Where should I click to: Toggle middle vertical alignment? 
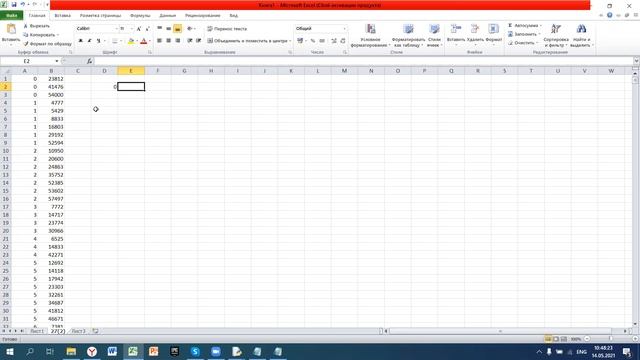169,29
